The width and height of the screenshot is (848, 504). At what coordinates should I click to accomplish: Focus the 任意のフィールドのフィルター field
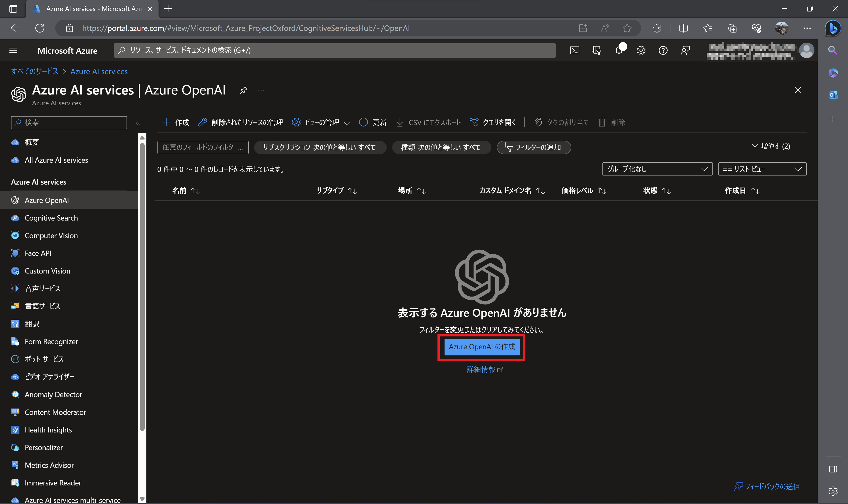(x=203, y=147)
